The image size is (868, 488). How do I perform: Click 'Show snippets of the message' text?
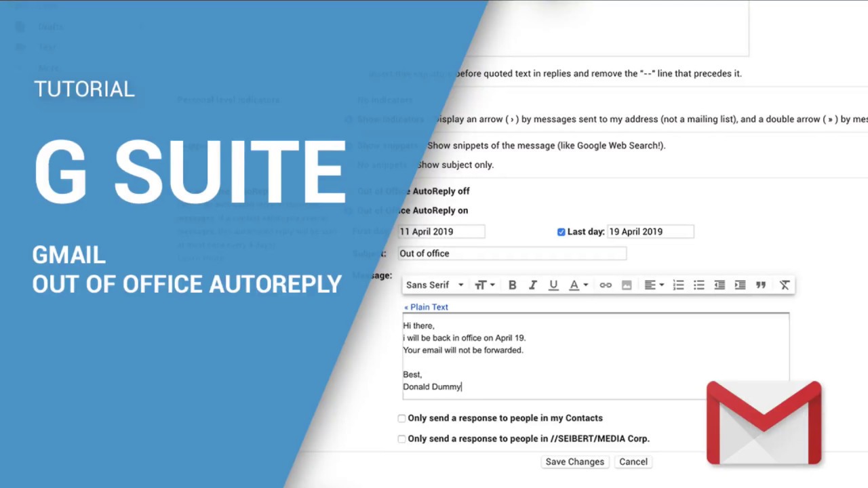pyautogui.click(x=546, y=146)
